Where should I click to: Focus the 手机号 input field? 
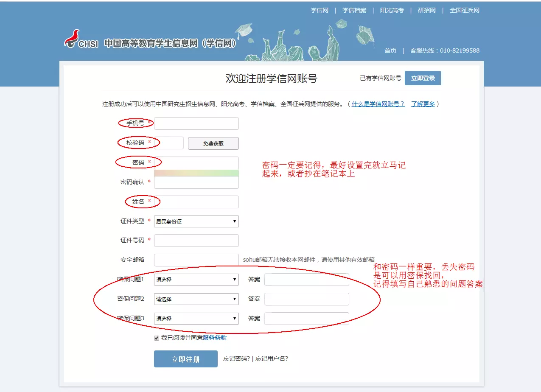tap(196, 123)
